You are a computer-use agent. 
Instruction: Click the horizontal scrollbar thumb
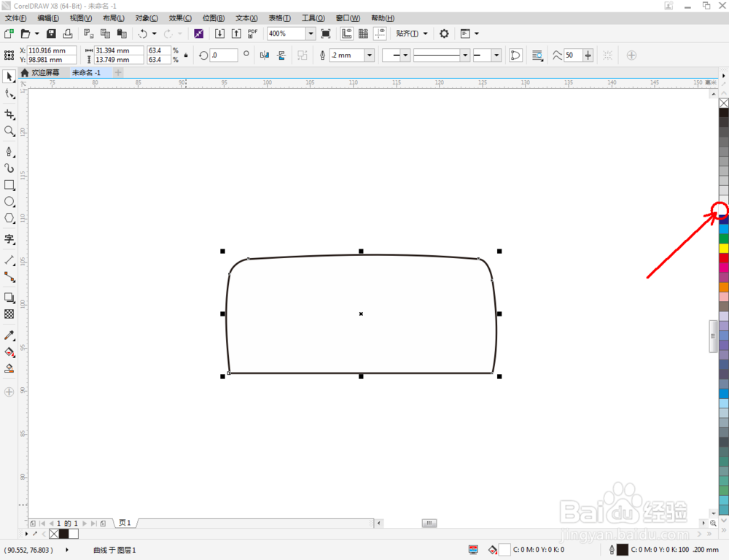(429, 524)
